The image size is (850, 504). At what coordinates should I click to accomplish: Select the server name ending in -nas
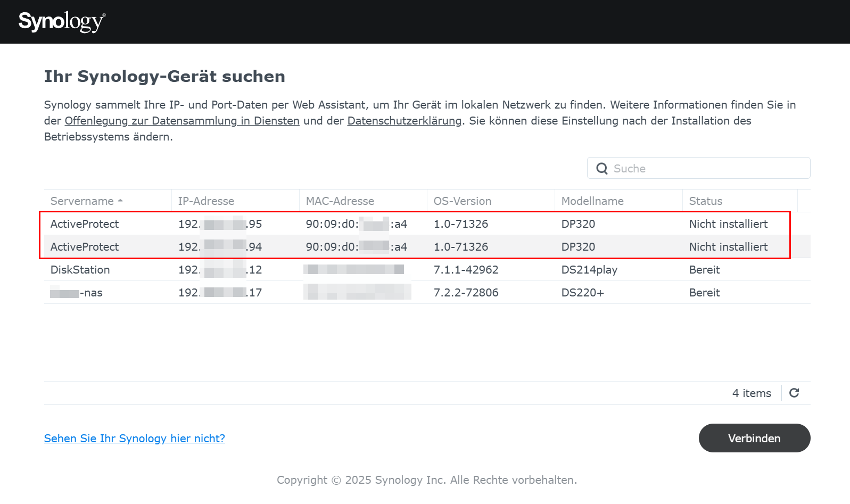pos(77,293)
